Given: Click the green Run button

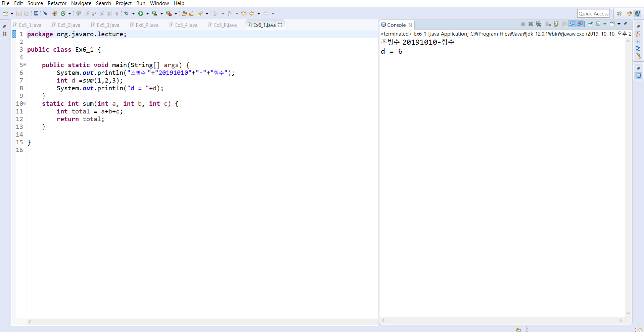Looking at the screenshot, I should pyautogui.click(x=141, y=13).
